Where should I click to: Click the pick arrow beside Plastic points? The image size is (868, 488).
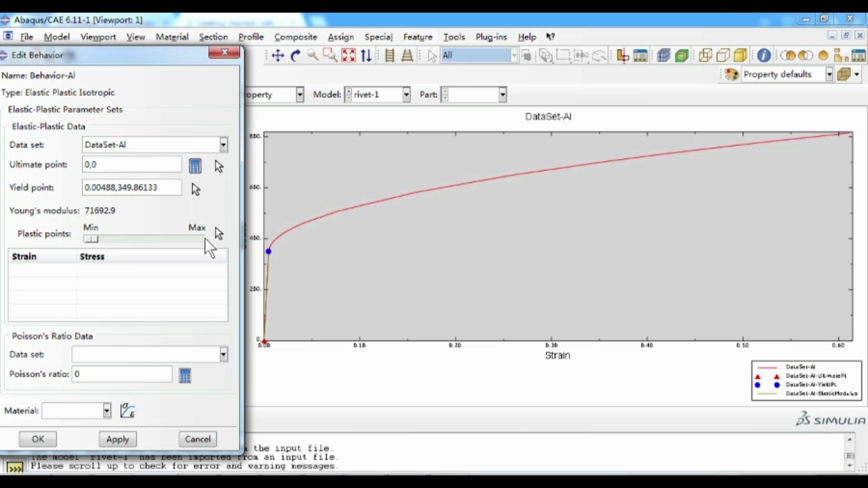click(x=219, y=234)
